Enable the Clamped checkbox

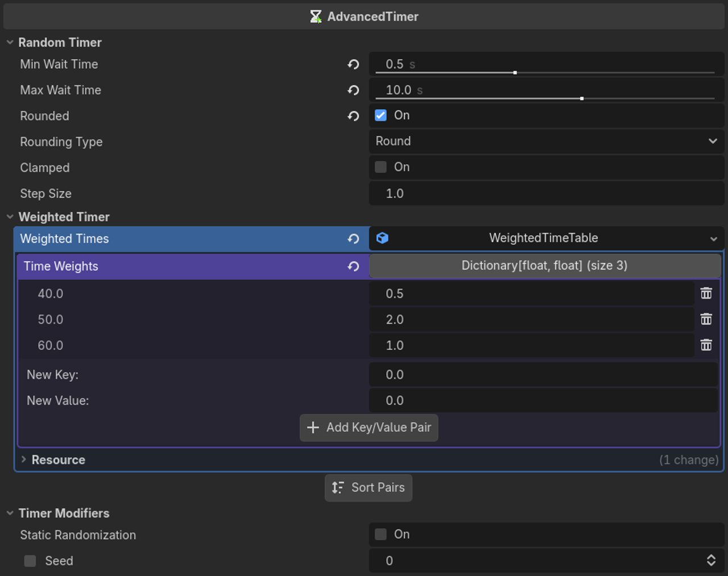[x=380, y=167]
